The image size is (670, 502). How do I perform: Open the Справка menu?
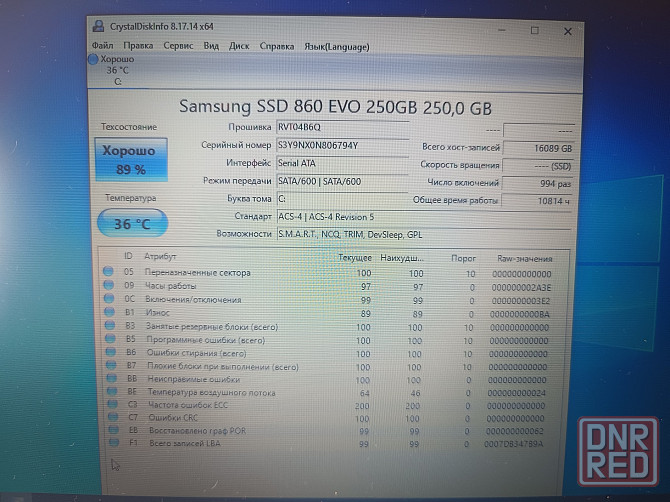(x=276, y=45)
